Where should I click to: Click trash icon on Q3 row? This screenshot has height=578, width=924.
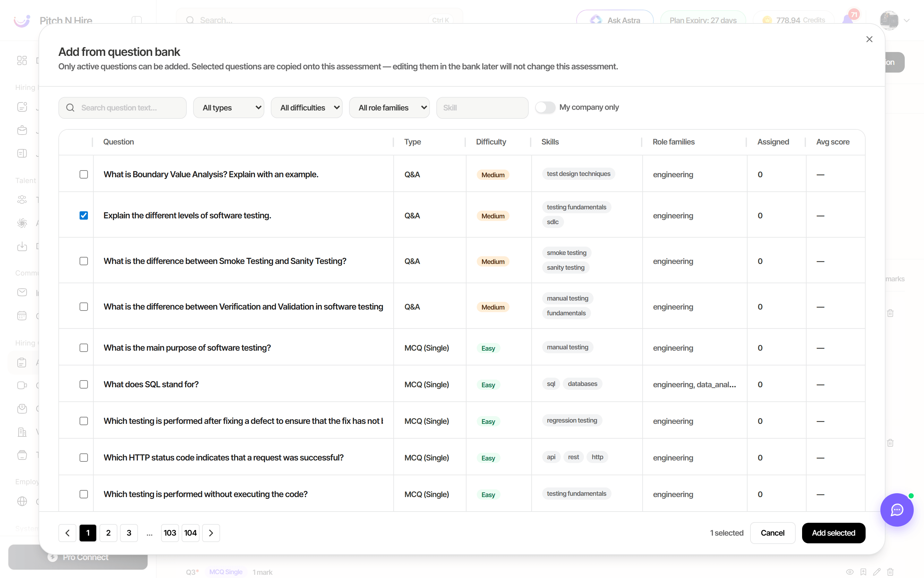[x=890, y=572]
